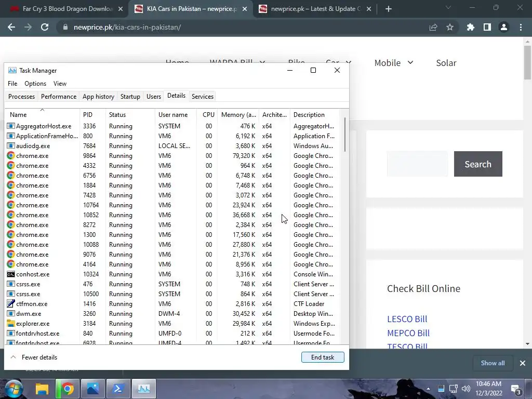Select conhost.exe process icon

(11, 274)
